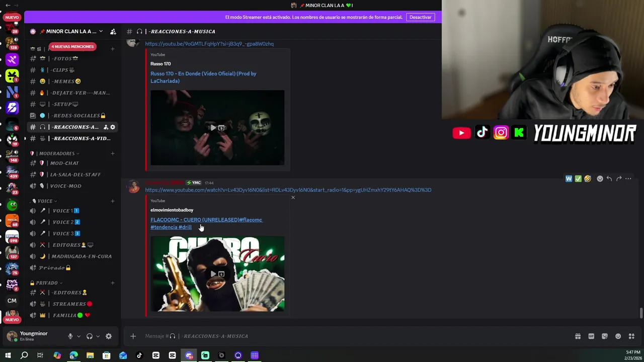Open the emoji picker in message bar
Viewport: 644px width, 362px height.
pos(618,336)
